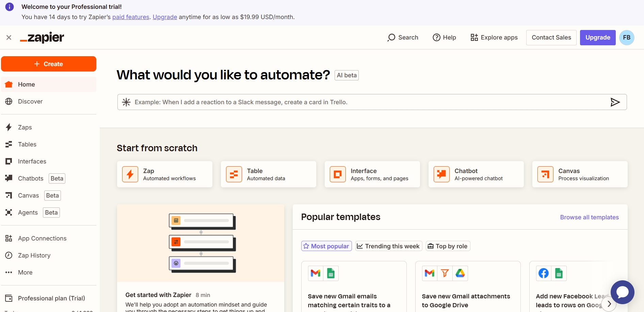Screen dimensions: 644x312
Task: Open Search in the top bar
Action: (403, 37)
